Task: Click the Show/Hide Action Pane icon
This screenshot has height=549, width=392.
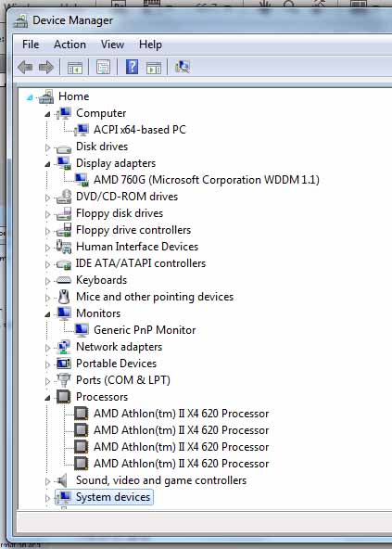Action: (x=154, y=67)
